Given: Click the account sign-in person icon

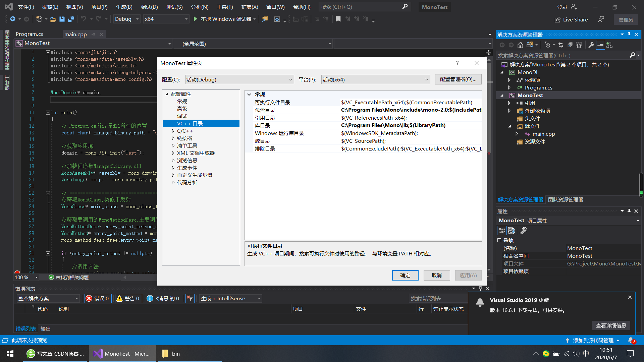Looking at the screenshot, I should 574,7.
